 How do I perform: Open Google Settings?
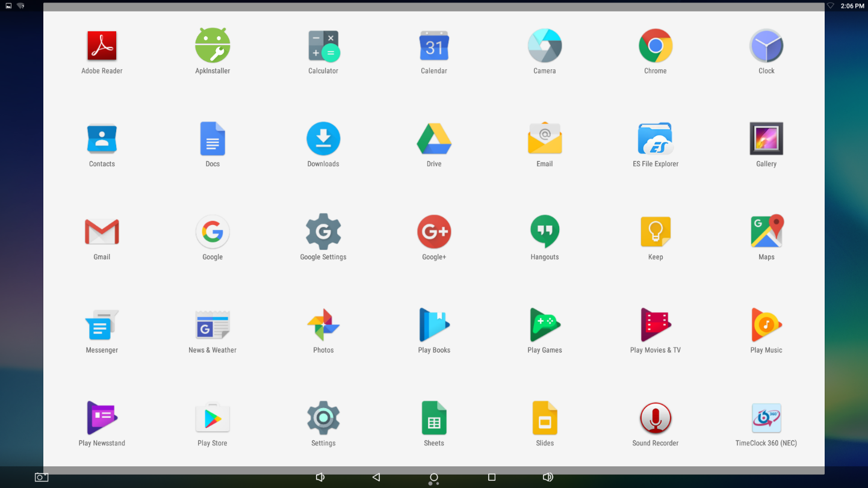coord(323,232)
